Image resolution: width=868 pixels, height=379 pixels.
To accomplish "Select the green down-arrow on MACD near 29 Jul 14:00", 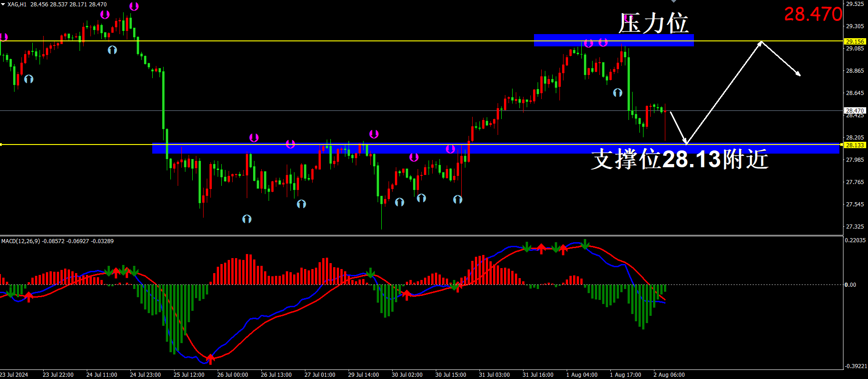I will (370, 273).
